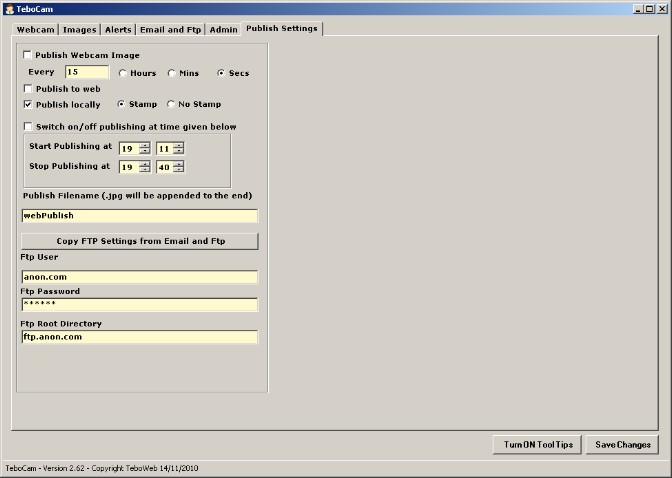Viewport: 672px width, 478px height.
Task: Increase the Stop Publishing hour value
Action: pos(145,163)
